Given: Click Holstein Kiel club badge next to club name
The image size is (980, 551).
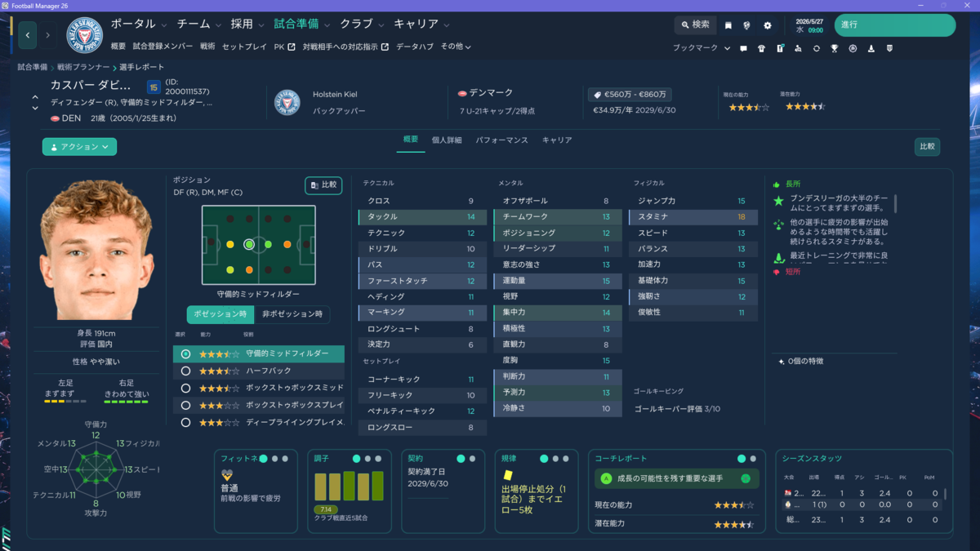Looking at the screenshot, I should tap(287, 102).
